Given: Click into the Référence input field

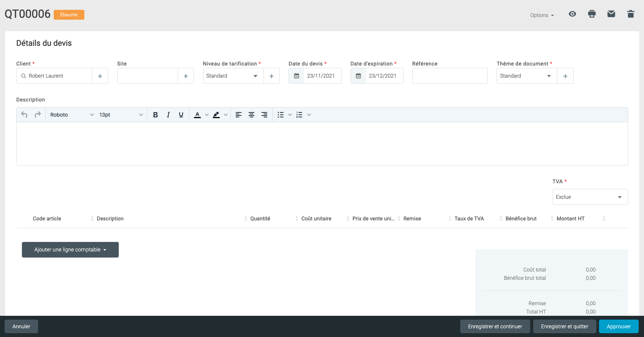Looking at the screenshot, I should tap(450, 76).
